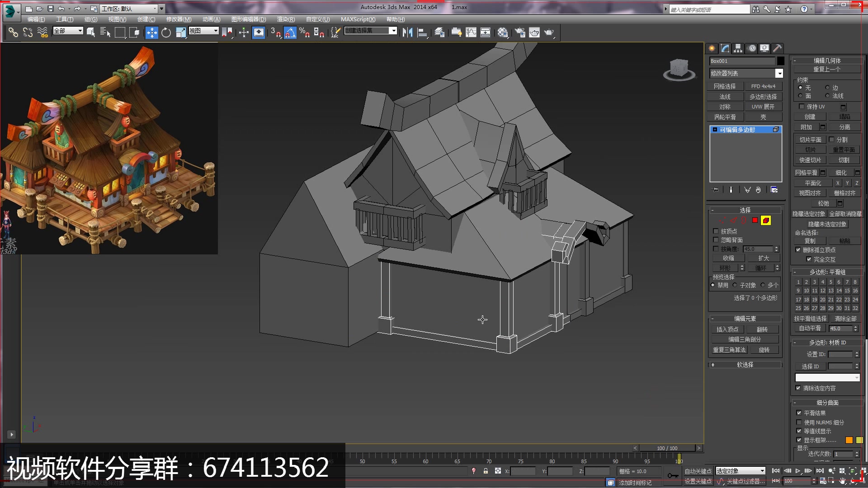Click the 自动平滑 button
The height and width of the screenshot is (488, 868).
[810, 328]
